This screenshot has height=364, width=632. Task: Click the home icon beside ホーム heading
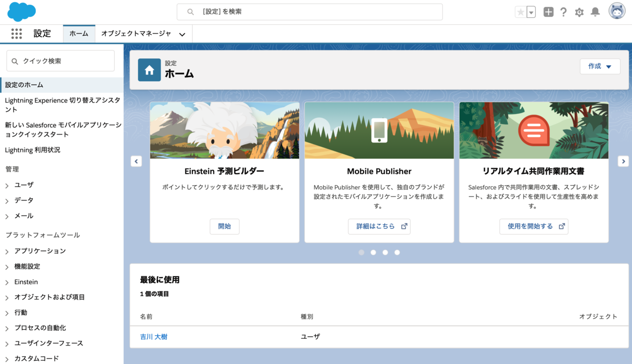click(150, 70)
